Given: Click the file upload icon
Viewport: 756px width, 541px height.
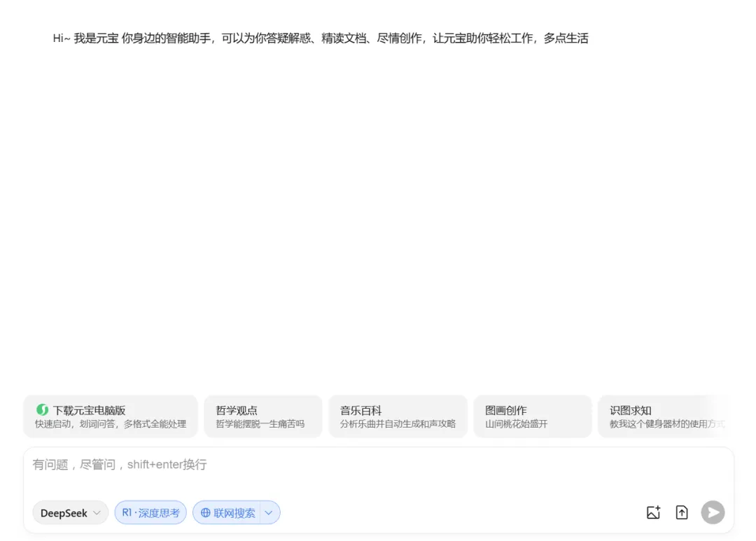Looking at the screenshot, I should [x=682, y=512].
